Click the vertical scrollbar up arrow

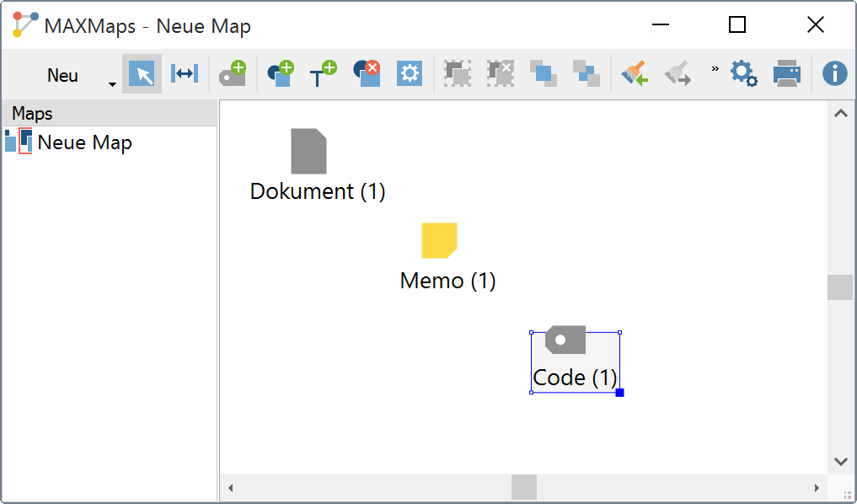coord(841,113)
